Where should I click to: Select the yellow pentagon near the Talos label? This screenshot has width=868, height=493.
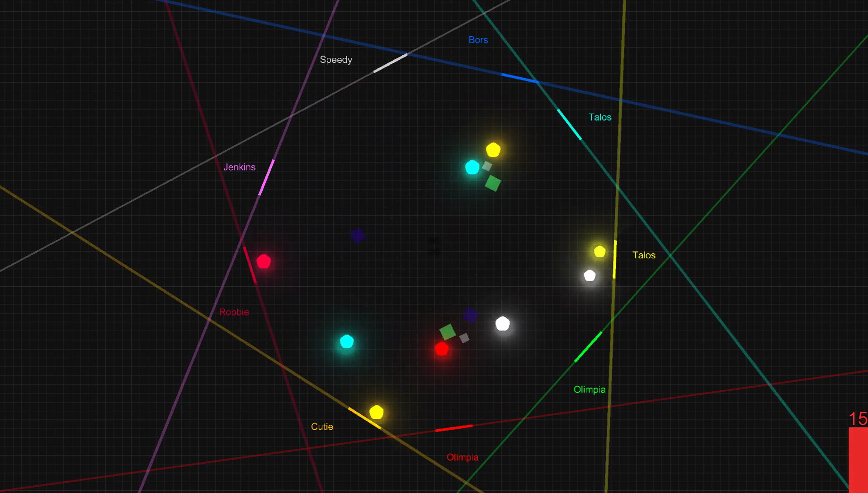600,252
